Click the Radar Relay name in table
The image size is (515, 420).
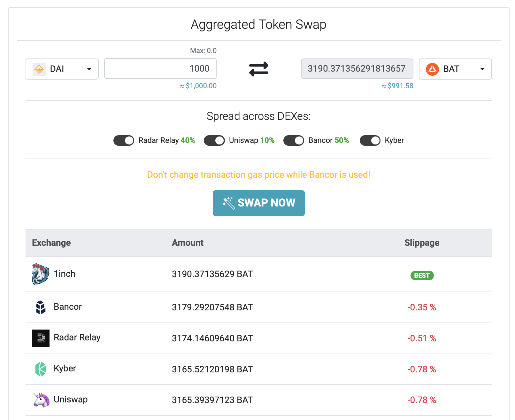tap(77, 338)
